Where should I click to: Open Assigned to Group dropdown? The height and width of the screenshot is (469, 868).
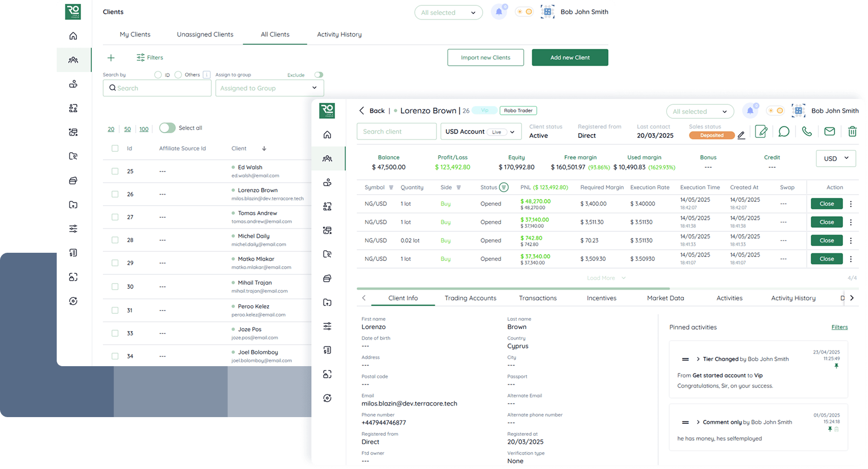click(270, 88)
